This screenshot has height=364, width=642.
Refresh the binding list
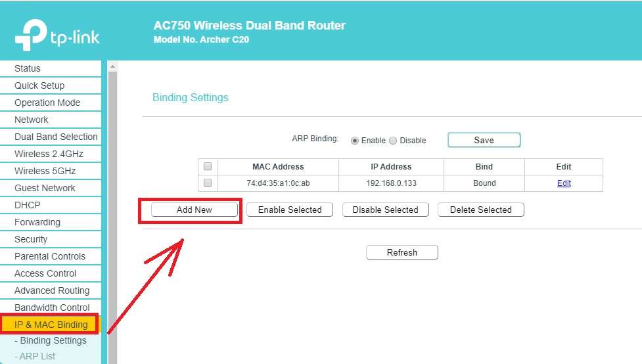pyautogui.click(x=401, y=252)
